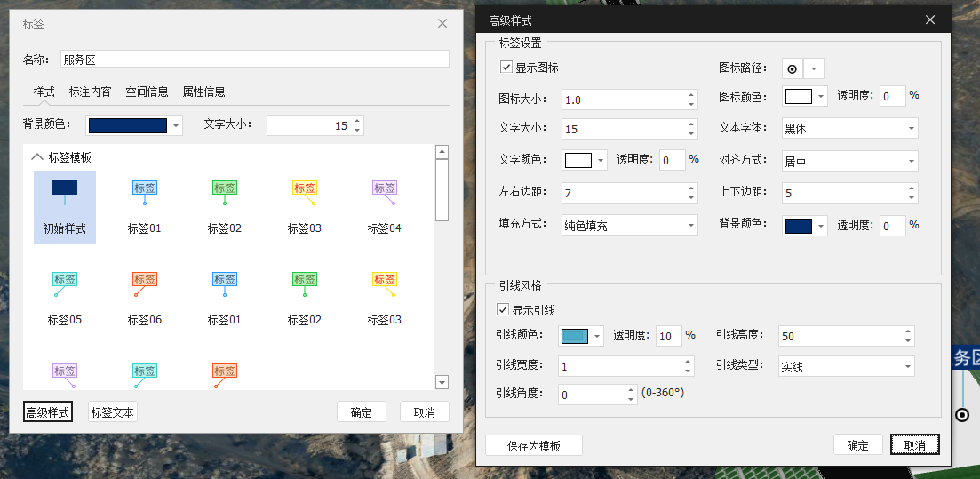The height and width of the screenshot is (479, 980).
Task: Click the 图标路径 target icon button
Action: (x=793, y=68)
